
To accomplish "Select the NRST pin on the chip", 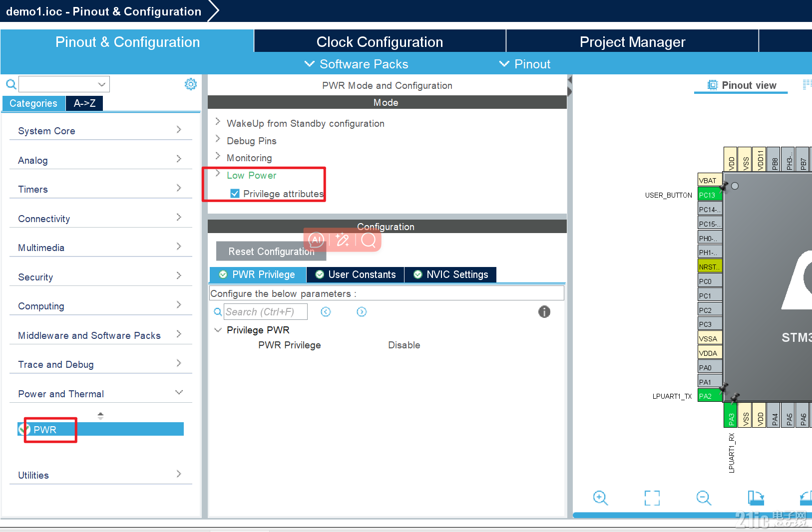I will 710,266.
